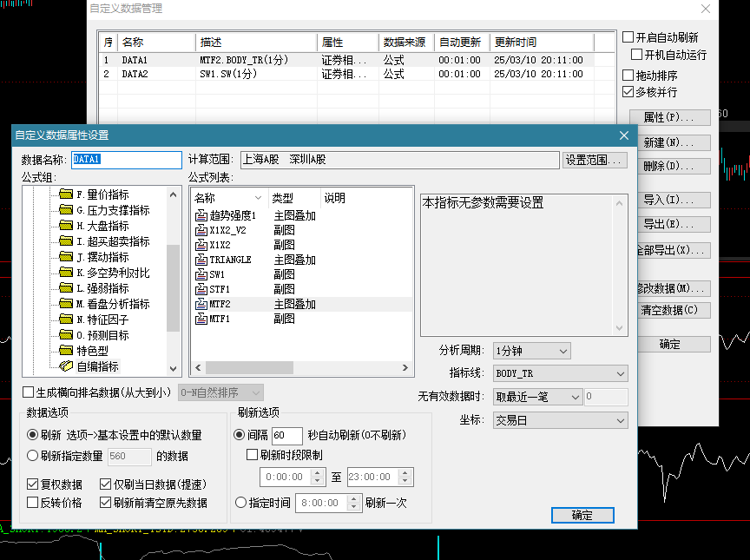Select DATA2 row in data manager table
The image size is (750, 560).
(347, 74)
